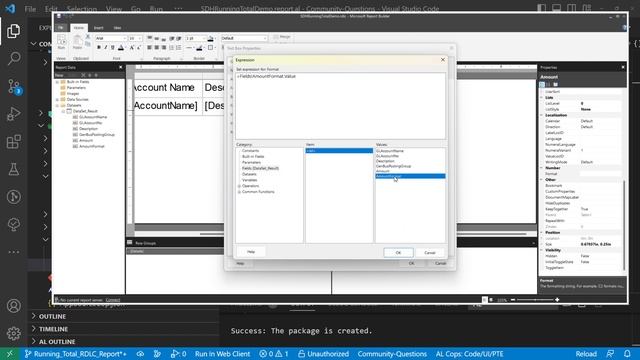The image size is (640, 360).
Task: Click the Format property value field
Action: point(601,174)
